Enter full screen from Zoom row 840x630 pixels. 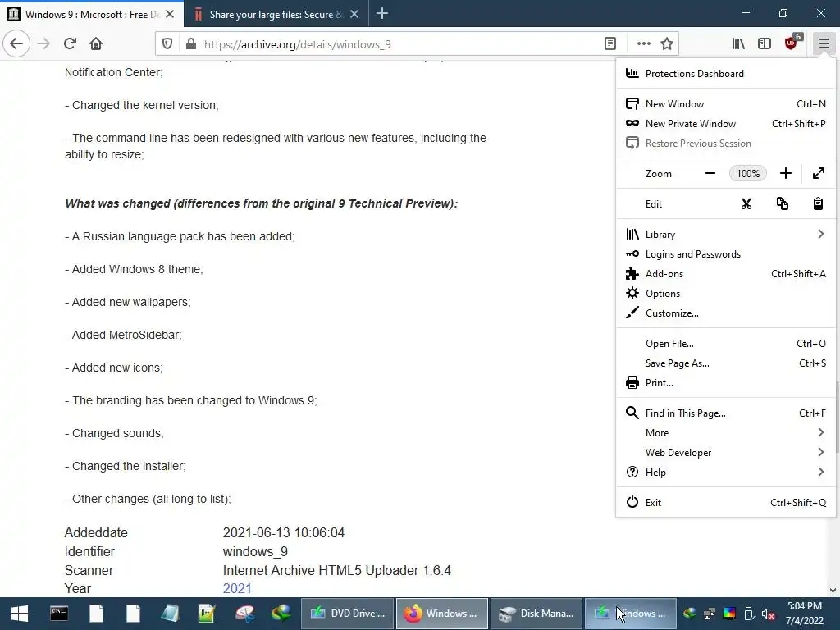(x=819, y=173)
